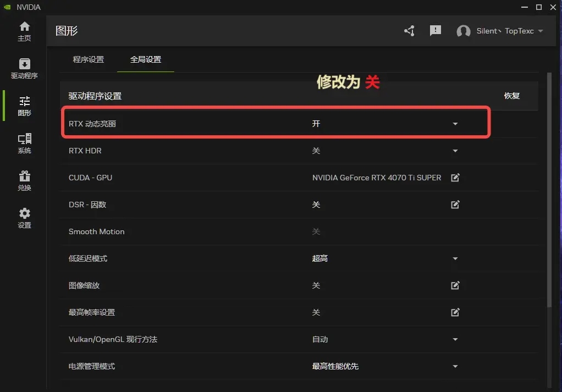Click the 图形 page title
This screenshot has width=562, height=392.
67,31
